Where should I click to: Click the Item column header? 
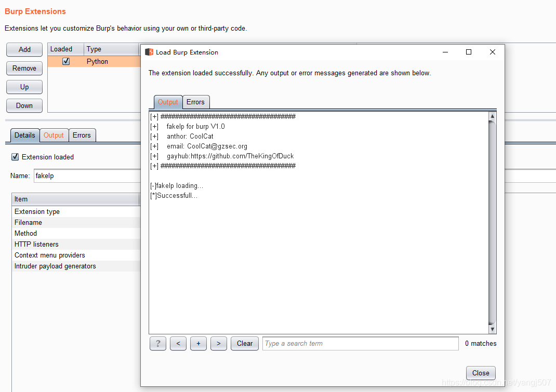tap(75, 199)
